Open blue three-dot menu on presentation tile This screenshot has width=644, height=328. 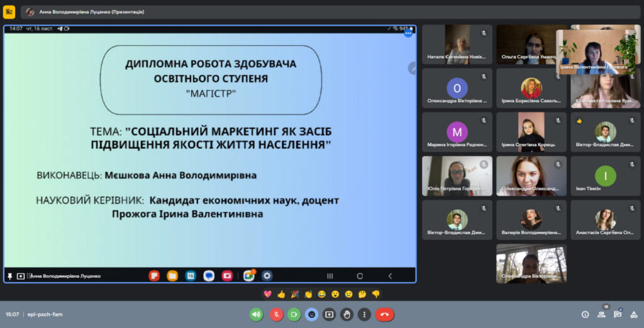[408, 33]
